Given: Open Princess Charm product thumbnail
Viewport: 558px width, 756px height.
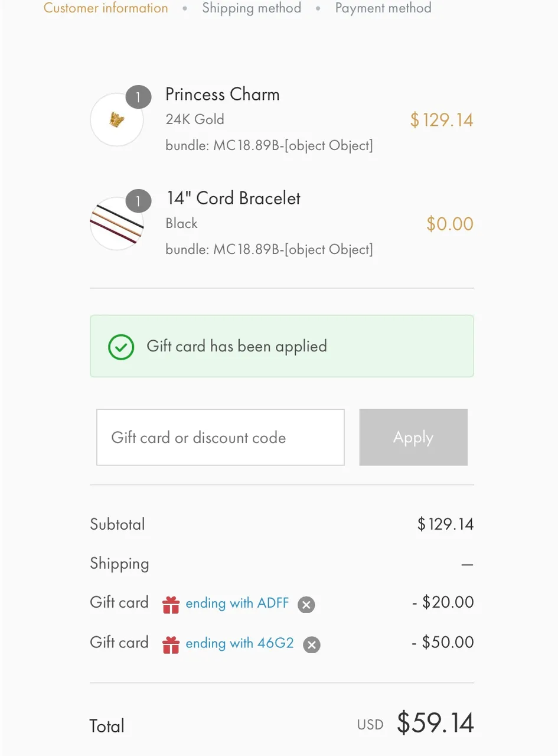Looking at the screenshot, I should click(117, 120).
